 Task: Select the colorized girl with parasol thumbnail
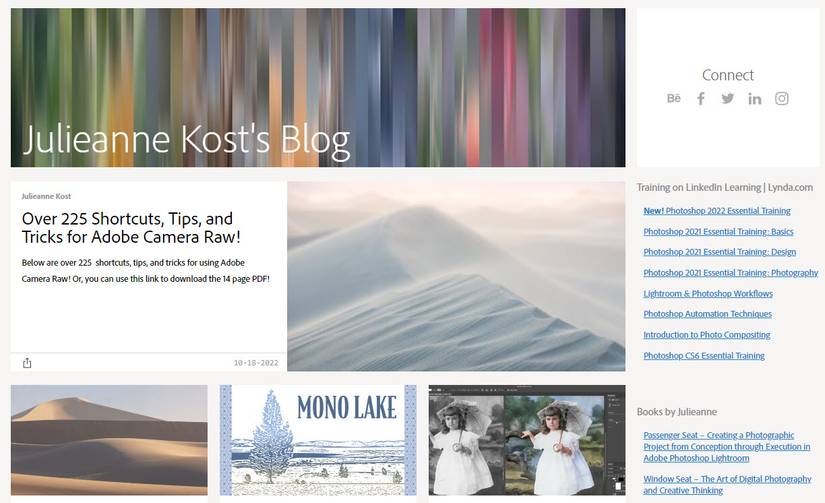527,440
